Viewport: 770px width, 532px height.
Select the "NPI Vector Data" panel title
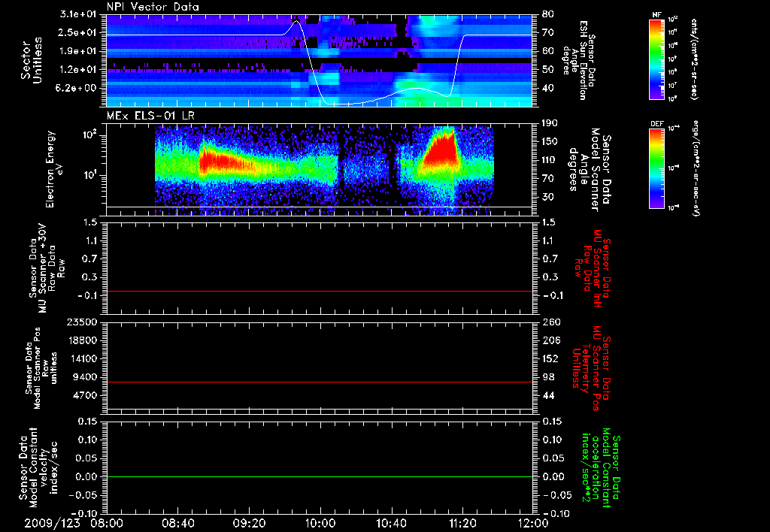click(153, 7)
